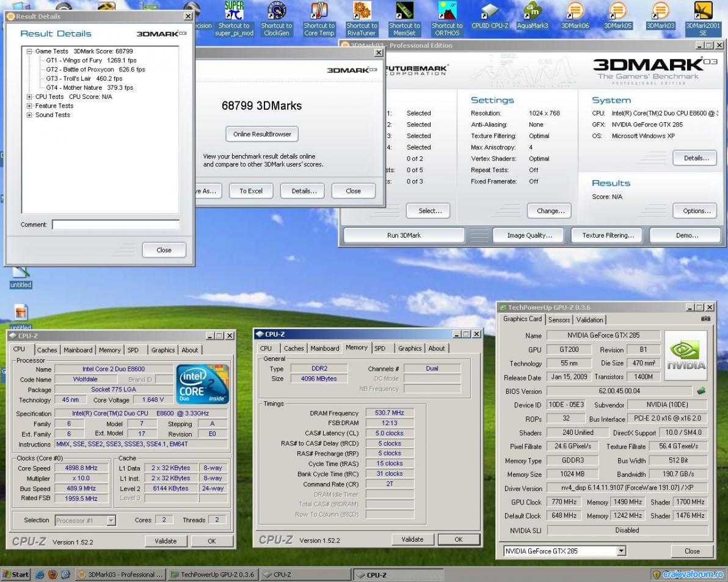Open About tab in CPU-Z processor window

[x=189, y=350]
